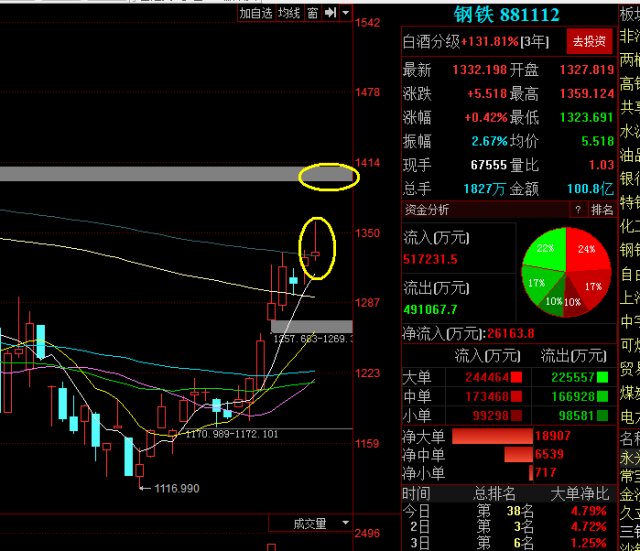Click the 现手 value 67555
640x551 pixels.
click(x=489, y=165)
